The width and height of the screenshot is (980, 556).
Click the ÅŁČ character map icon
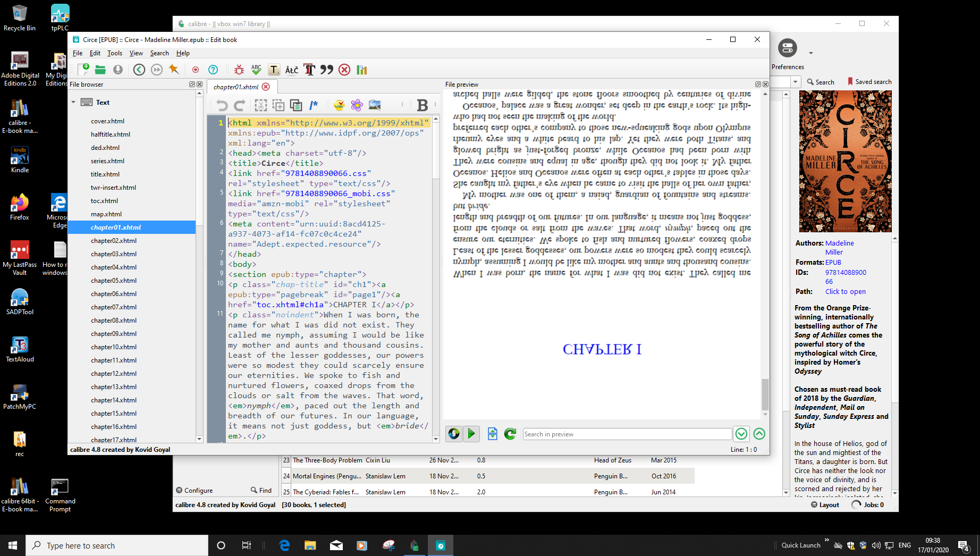292,70
